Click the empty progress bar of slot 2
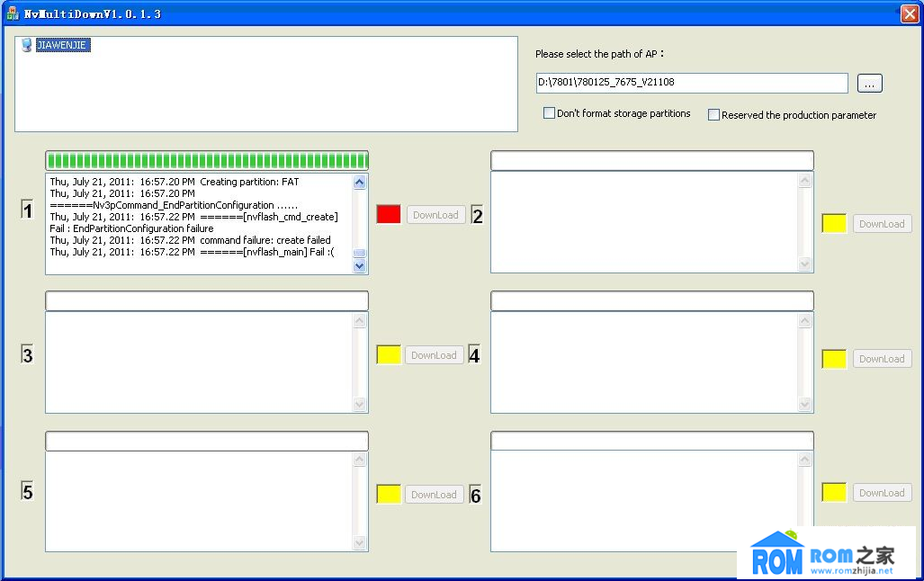Screen dimensions: 924x581 point(651,160)
